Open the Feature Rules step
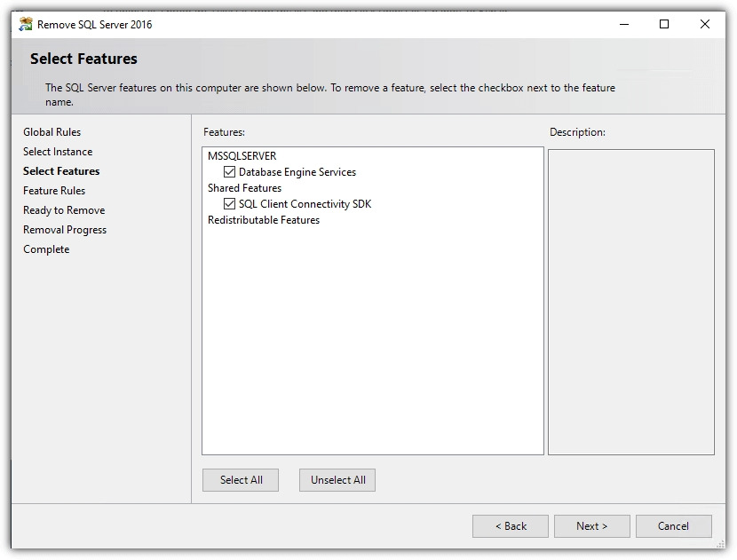The image size is (737, 560). (x=54, y=191)
